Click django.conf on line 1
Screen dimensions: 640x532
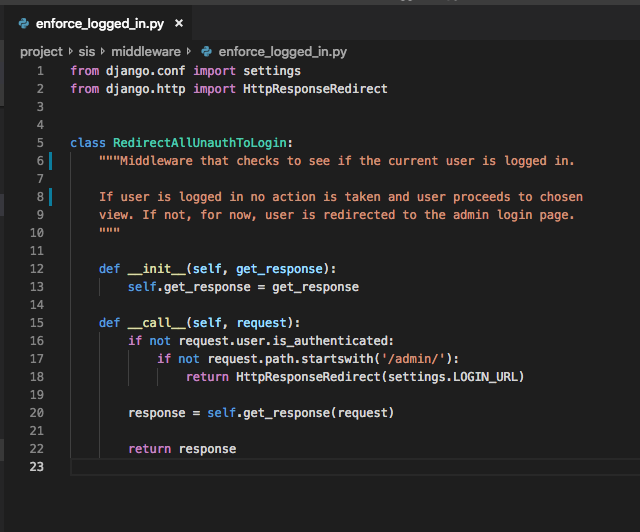point(145,71)
